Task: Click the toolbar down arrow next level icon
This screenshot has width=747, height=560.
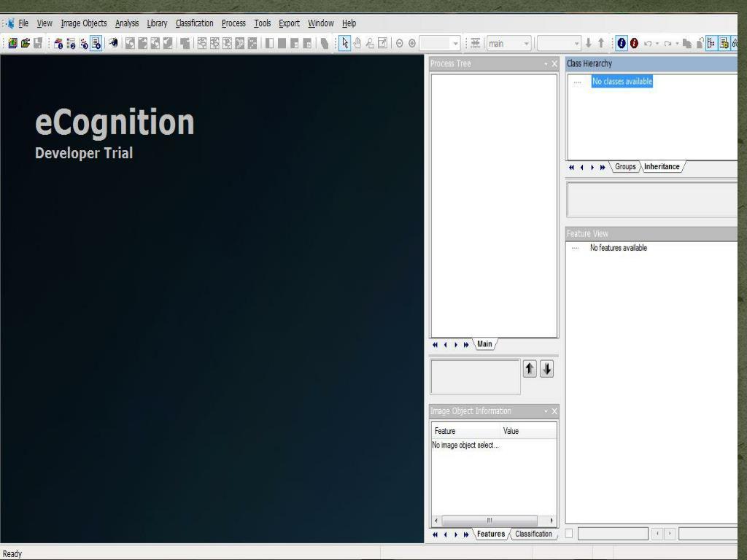Action: pos(589,43)
